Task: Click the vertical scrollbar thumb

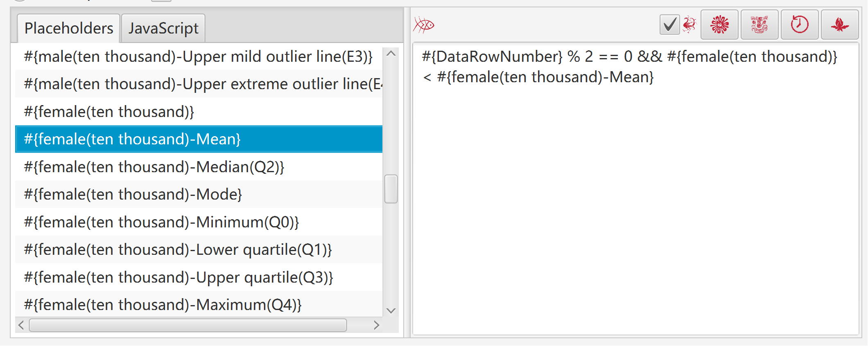Action: click(391, 189)
